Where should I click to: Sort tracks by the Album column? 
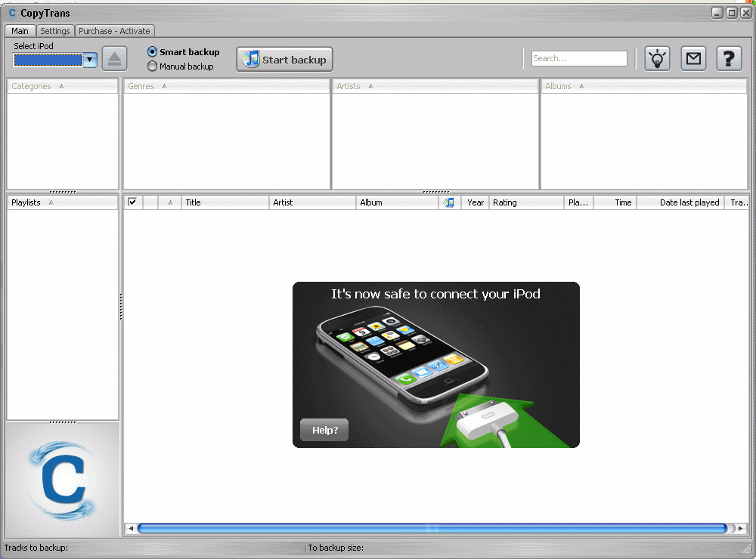(x=398, y=202)
